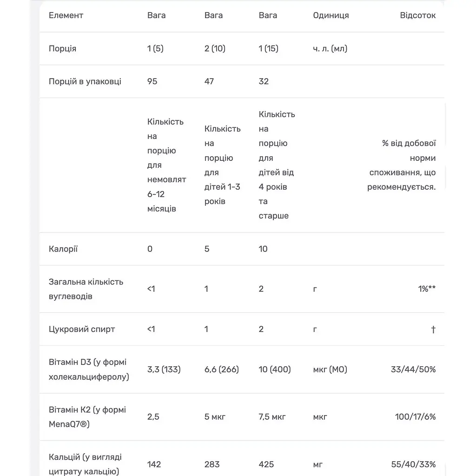This screenshot has height=476, width=476.
Task: Select Загальна кількість вуглеводів row label
Action: coord(86,289)
